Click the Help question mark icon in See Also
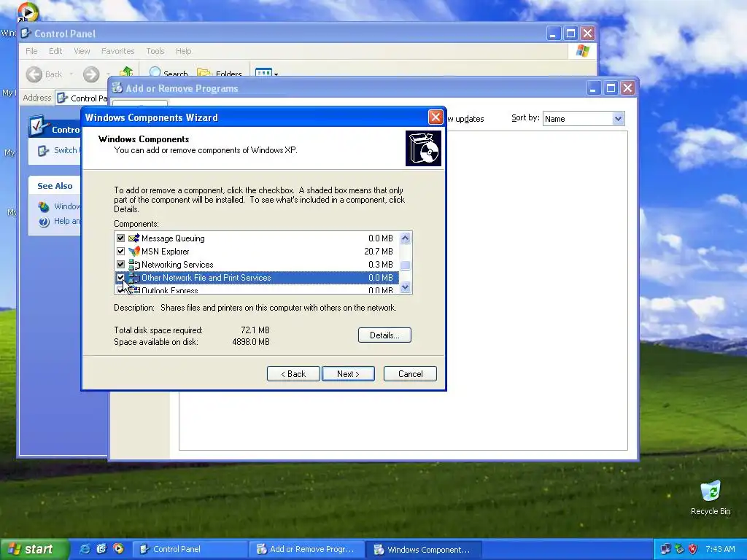 [x=44, y=222]
